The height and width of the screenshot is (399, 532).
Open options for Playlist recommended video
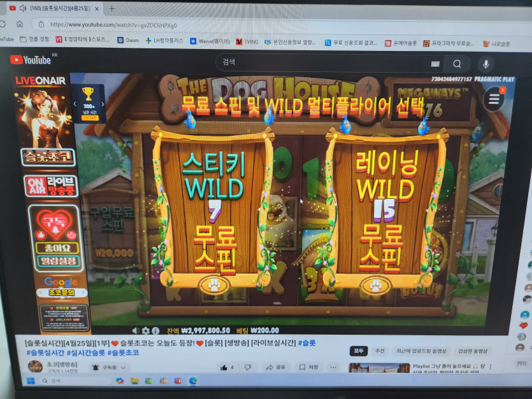[x=491, y=366]
